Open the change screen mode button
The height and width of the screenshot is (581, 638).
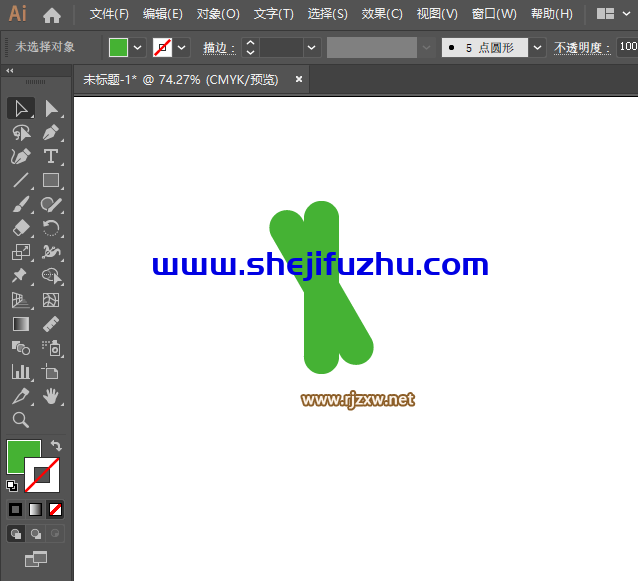[x=36, y=559]
